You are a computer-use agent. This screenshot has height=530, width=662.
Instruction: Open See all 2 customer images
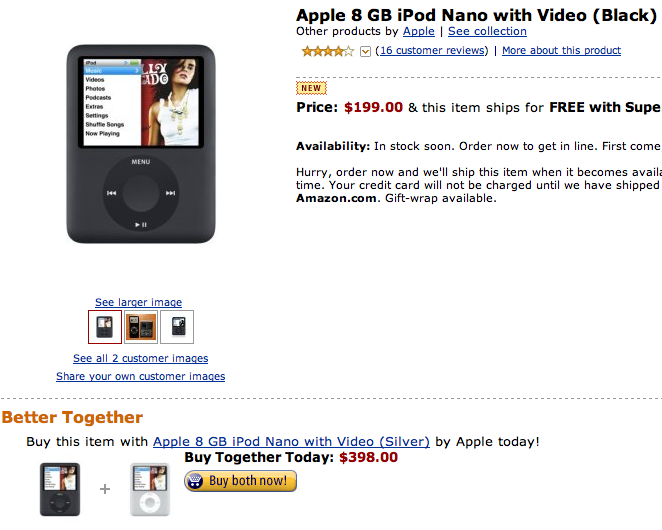click(x=140, y=358)
